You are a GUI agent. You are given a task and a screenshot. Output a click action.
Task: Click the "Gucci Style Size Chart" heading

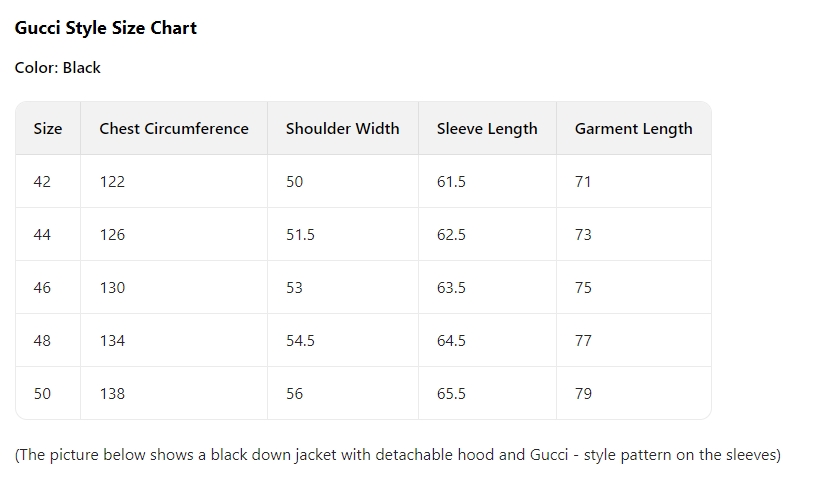[x=105, y=28]
